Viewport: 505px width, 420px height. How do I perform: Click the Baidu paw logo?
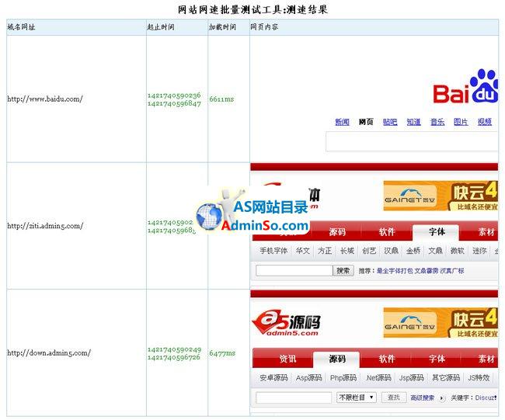[484, 86]
